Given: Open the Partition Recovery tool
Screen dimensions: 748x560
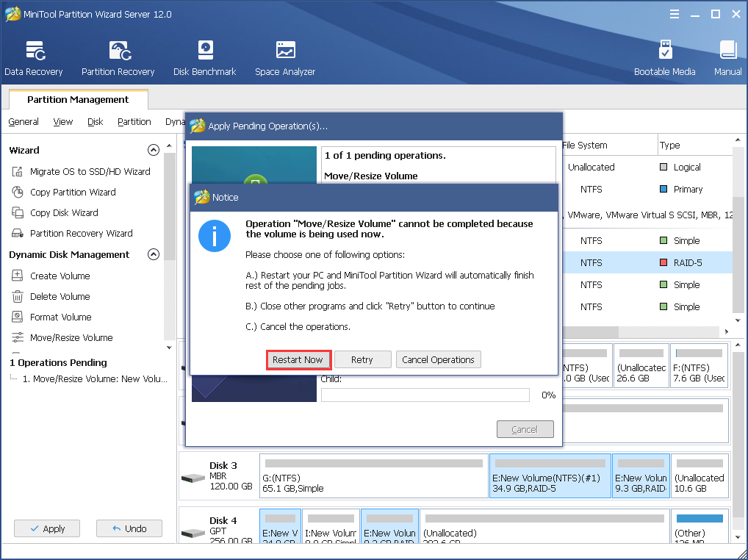Looking at the screenshot, I should (118, 57).
